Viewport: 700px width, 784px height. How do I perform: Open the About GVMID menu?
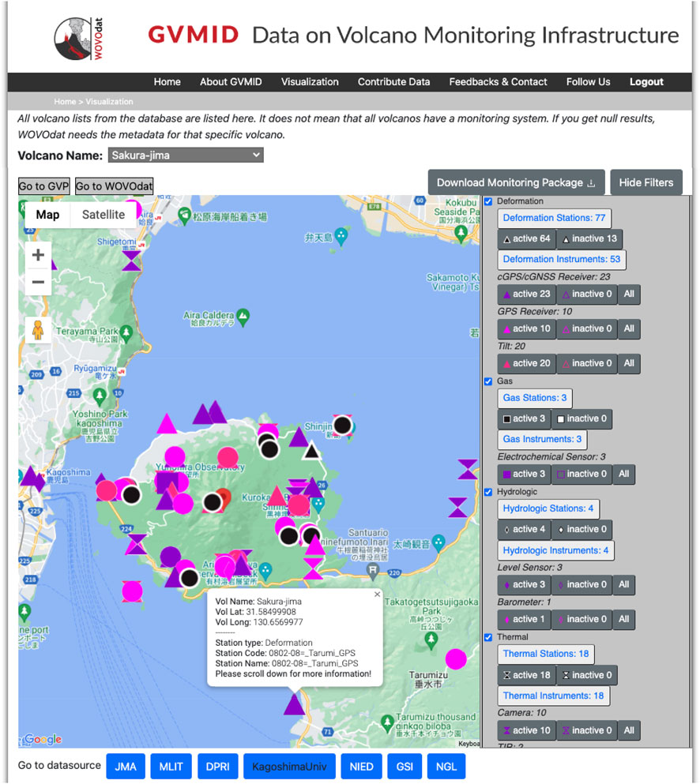(x=231, y=82)
